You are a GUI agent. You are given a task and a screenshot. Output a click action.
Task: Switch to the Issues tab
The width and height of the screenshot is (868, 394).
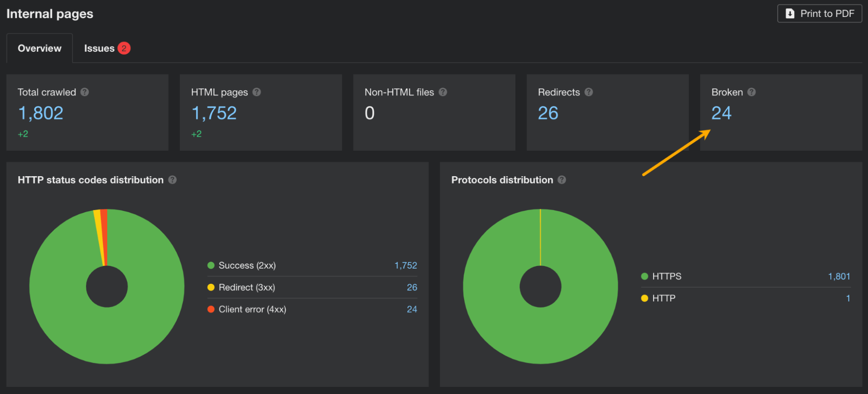(99, 48)
